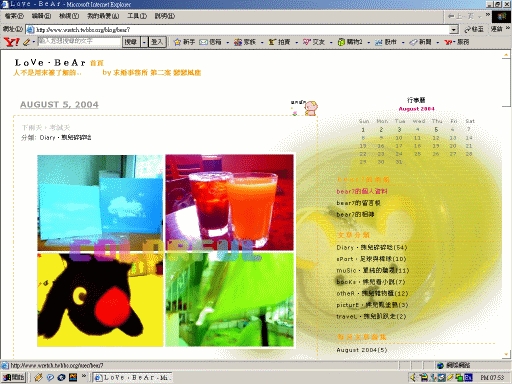Expand the dropdown after 股市 in toolbar
This screenshot has height=384, width=512.
[403, 42]
